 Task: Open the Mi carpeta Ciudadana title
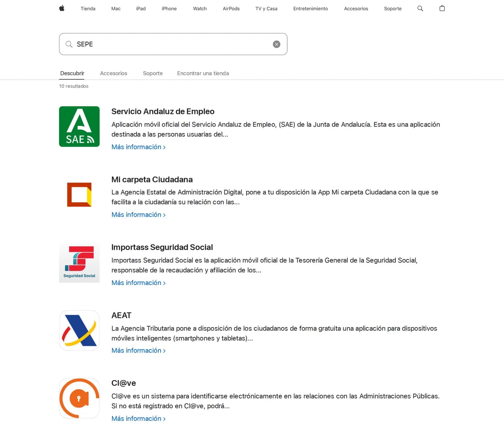coord(152,180)
